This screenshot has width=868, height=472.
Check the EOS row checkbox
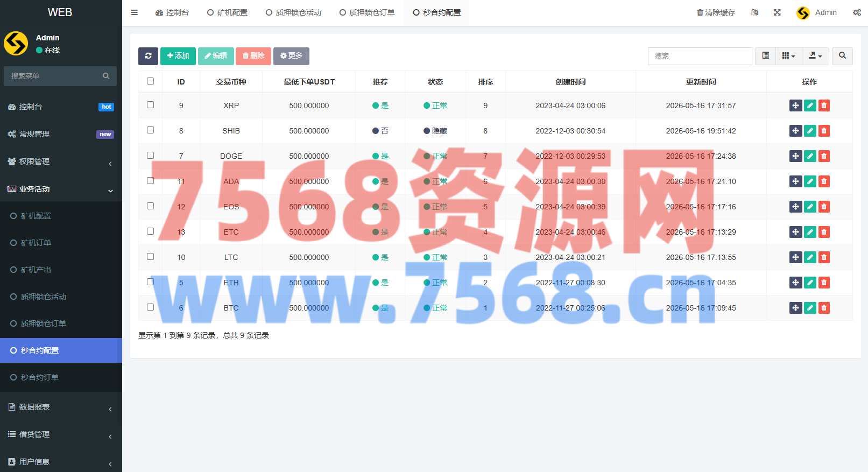(x=151, y=206)
